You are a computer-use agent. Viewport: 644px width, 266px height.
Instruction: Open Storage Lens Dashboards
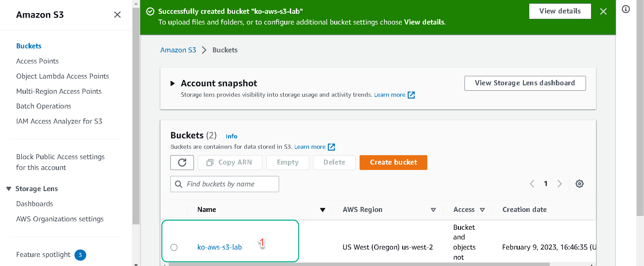pos(35,204)
